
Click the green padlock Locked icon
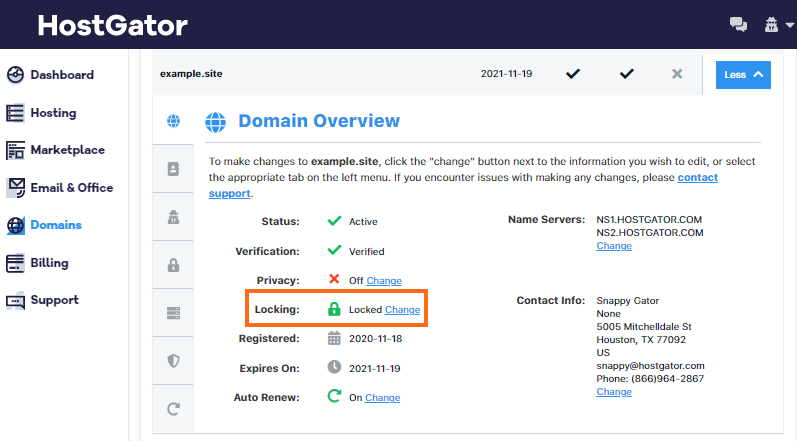pos(334,308)
